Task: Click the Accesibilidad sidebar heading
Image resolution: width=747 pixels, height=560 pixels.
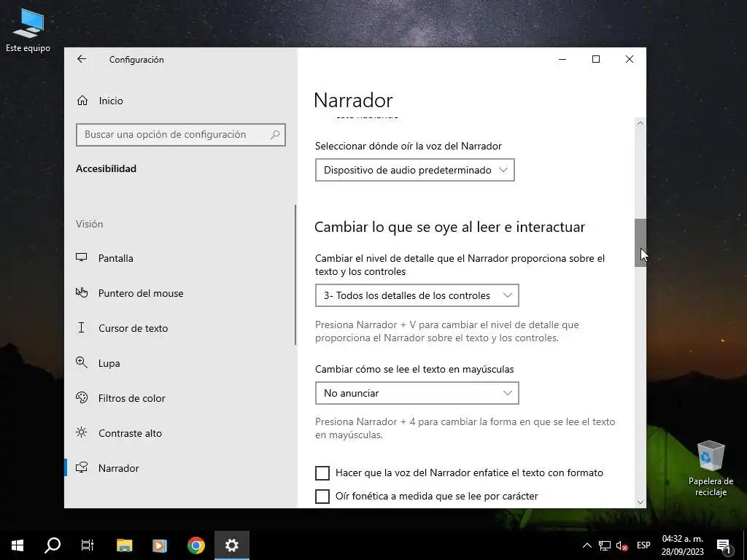Action: click(106, 168)
